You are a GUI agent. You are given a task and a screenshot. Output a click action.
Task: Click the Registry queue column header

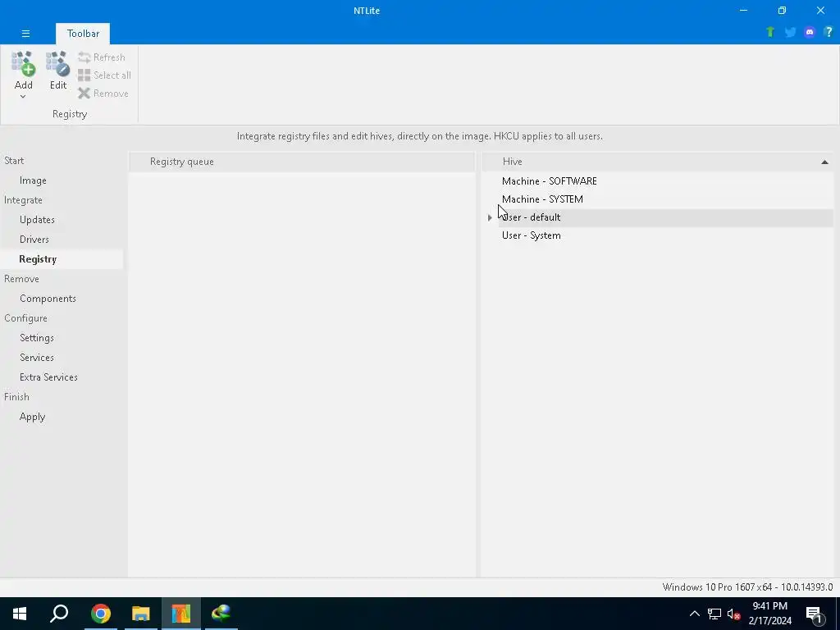click(x=302, y=162)
